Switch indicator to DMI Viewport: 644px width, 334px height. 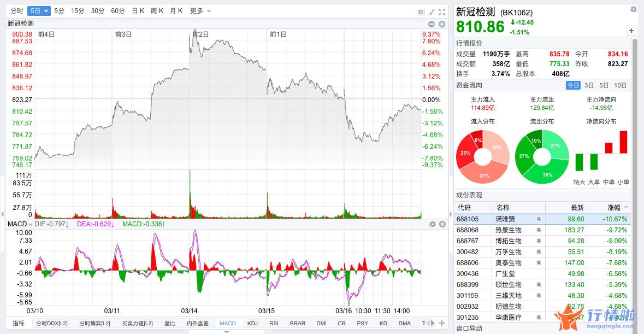click(322, 323)
